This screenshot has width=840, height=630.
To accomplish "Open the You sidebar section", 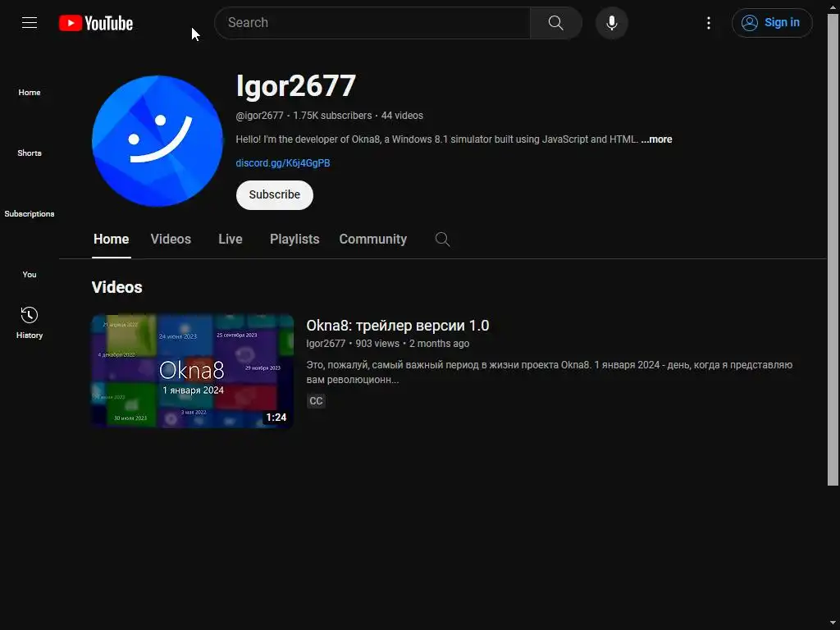I will point(30,274).
